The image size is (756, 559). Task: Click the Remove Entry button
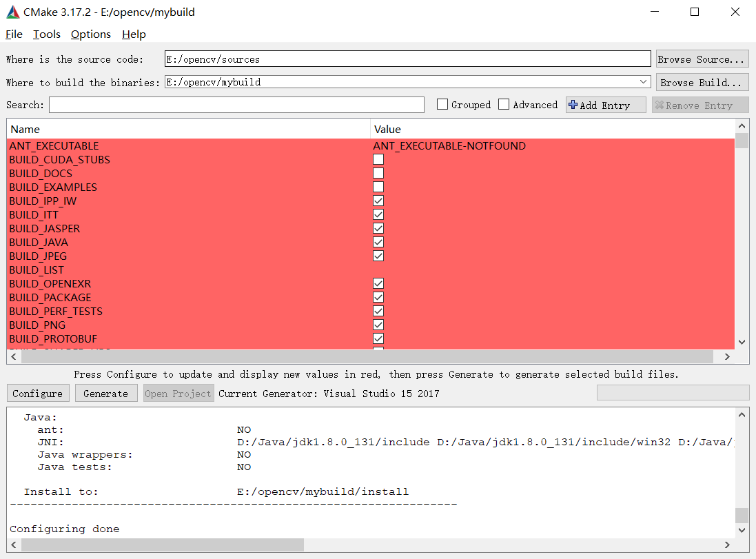tap(700, 105)
